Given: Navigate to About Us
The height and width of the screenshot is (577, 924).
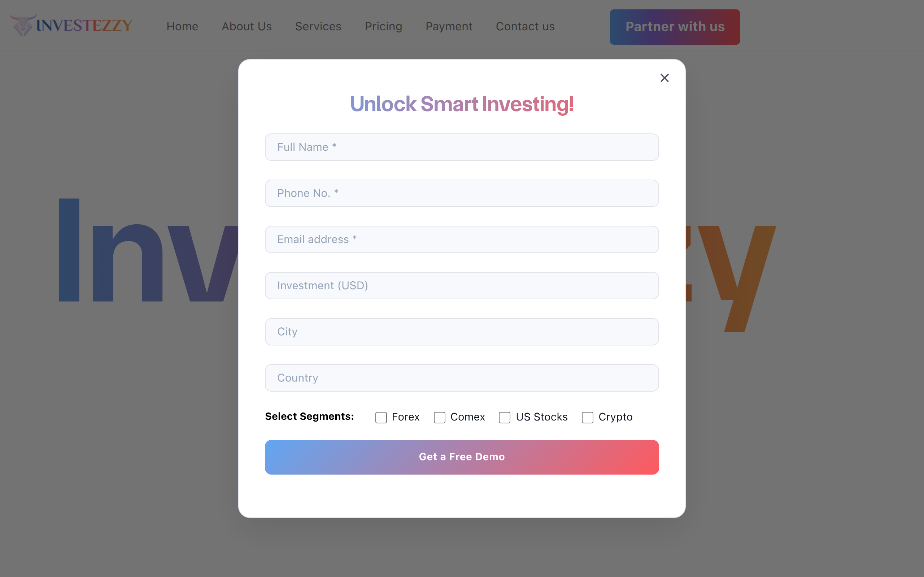Looking at the screenshot, I should [247, 26].
